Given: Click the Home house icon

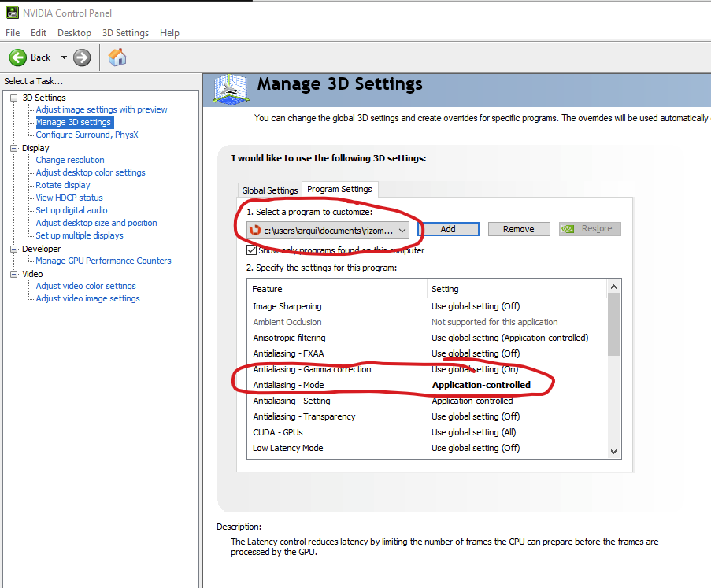Looking at the screenshot, I should tap(117, 57).
